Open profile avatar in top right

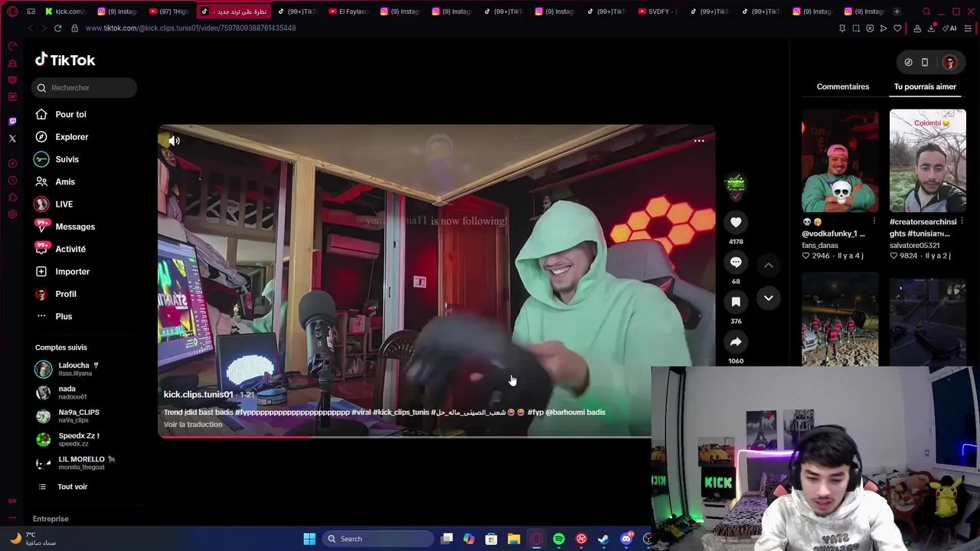coord(949,63)
